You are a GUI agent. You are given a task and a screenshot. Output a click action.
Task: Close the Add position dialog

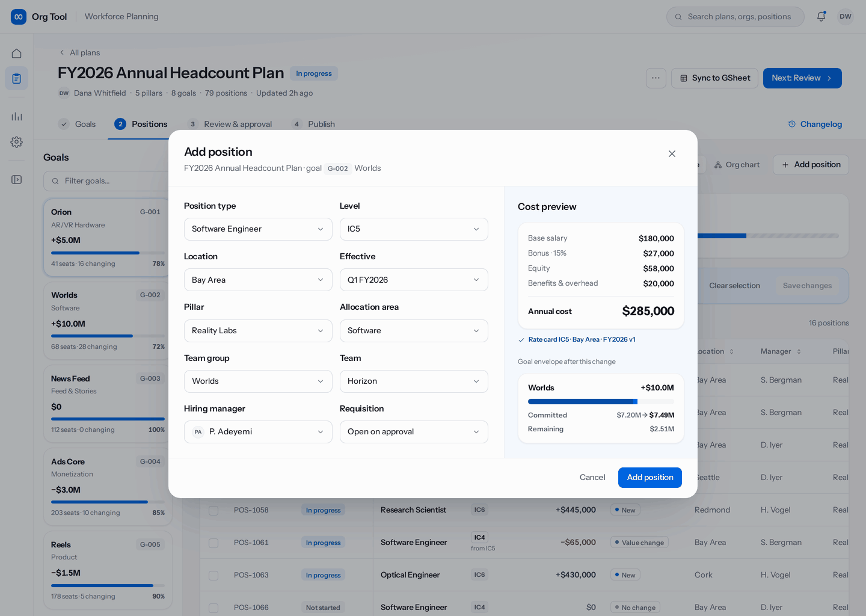click(672, 154)
